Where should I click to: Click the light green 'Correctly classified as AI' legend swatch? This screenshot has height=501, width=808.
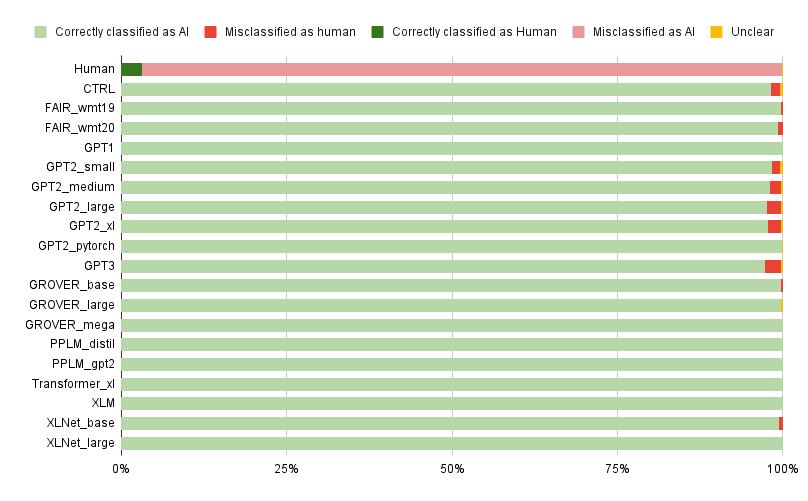[x=40, y=32]
